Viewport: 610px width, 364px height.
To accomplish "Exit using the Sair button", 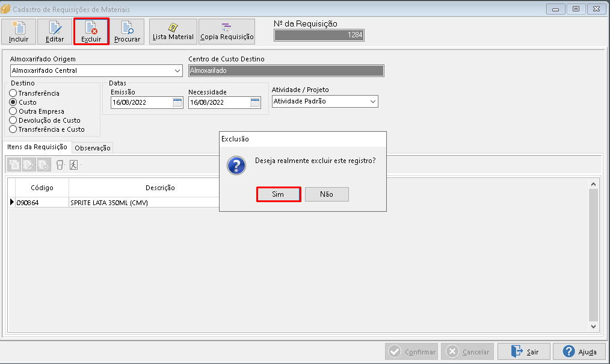I will (524, 351).
